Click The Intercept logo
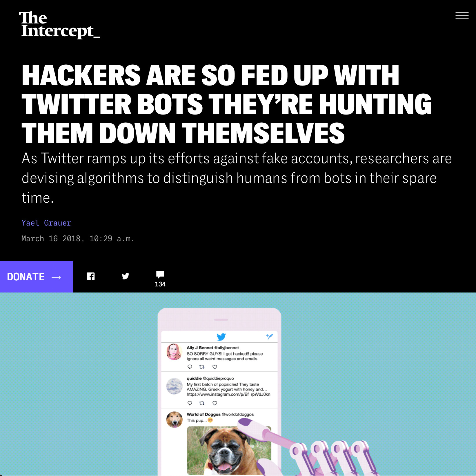476x476 pixels. coord(60,25)
